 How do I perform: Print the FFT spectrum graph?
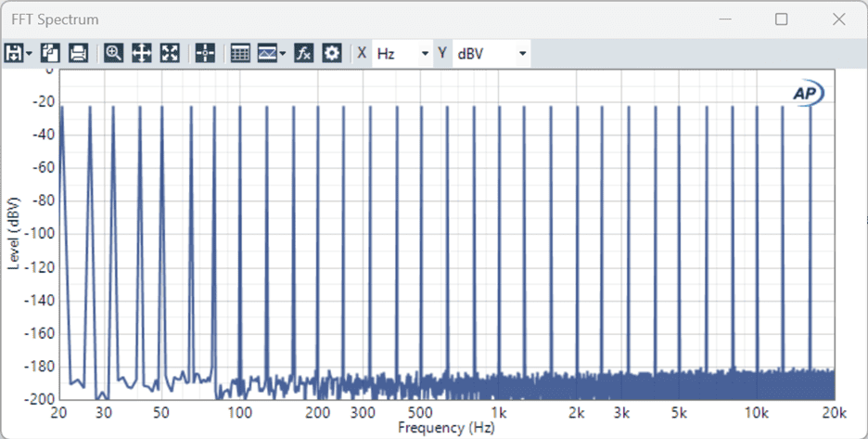click(78, 54)
